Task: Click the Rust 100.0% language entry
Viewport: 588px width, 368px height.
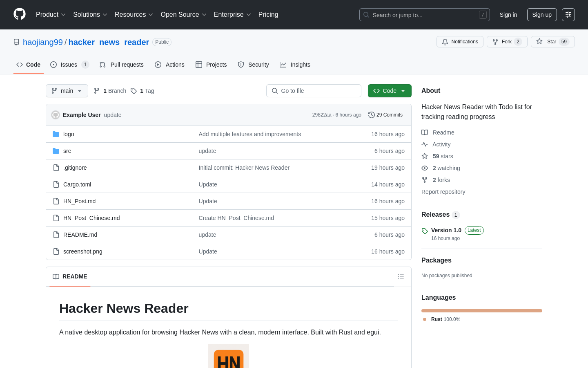Action: coord(442,319)
